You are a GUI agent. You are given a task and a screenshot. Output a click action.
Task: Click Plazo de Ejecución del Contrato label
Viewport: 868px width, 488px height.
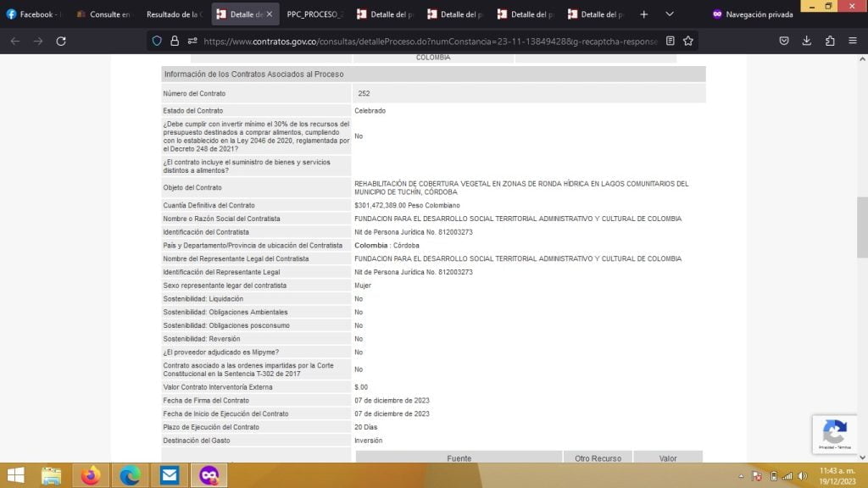[211, 427]
